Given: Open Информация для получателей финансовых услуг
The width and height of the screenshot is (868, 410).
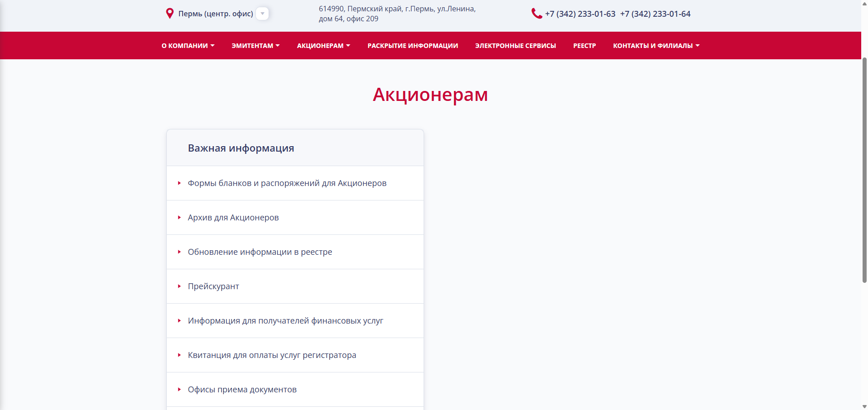Looking at the screenshot, I should [x=286, y=321].
